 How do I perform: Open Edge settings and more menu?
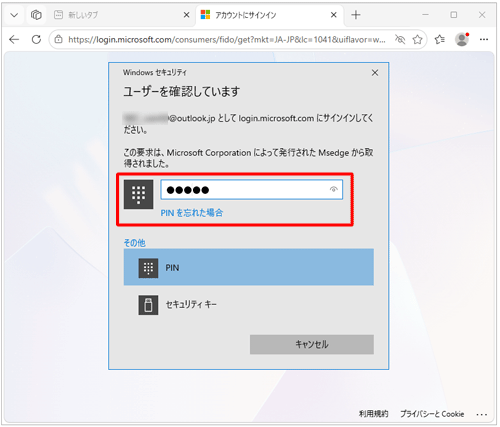pos(484,40)
